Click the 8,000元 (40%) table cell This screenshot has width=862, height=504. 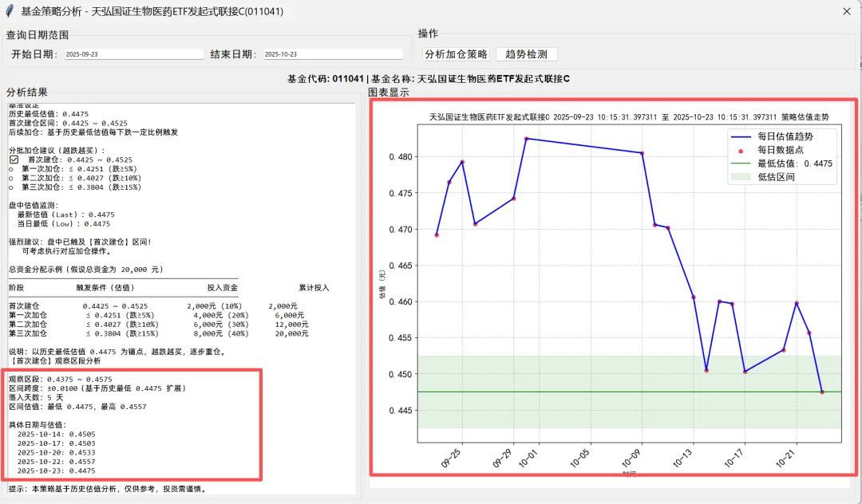click(x=221, y=334)
